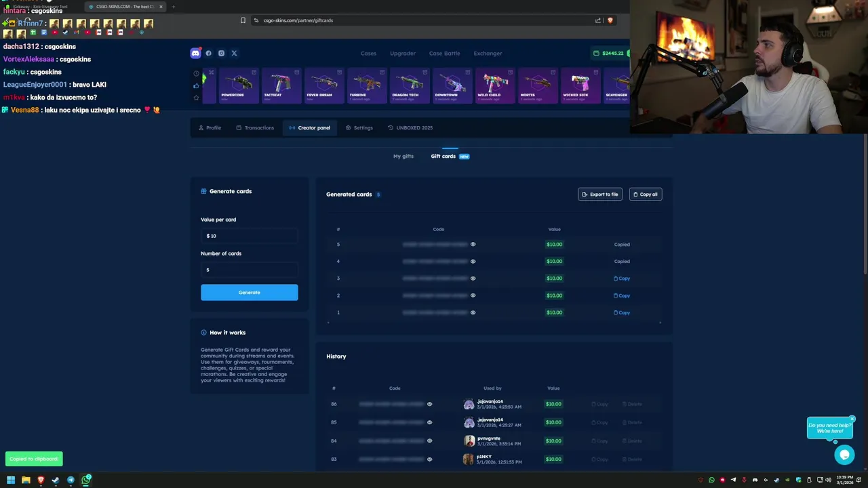Screen dimensions: 868x488
Task: Reveal the code of generated card 2
Action: pyautogui.click(x=473, y=296)
